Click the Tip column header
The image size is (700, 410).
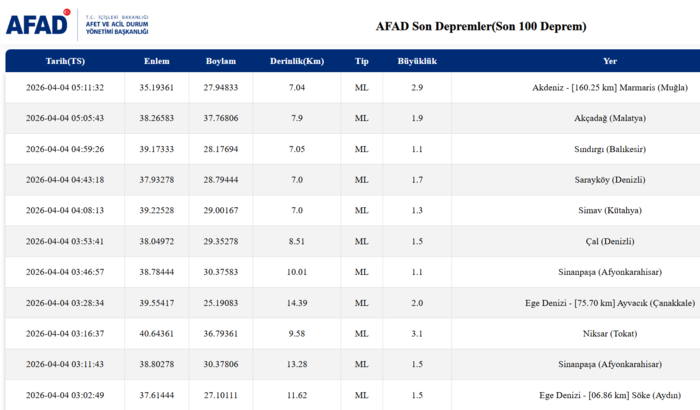coord(362,61)
